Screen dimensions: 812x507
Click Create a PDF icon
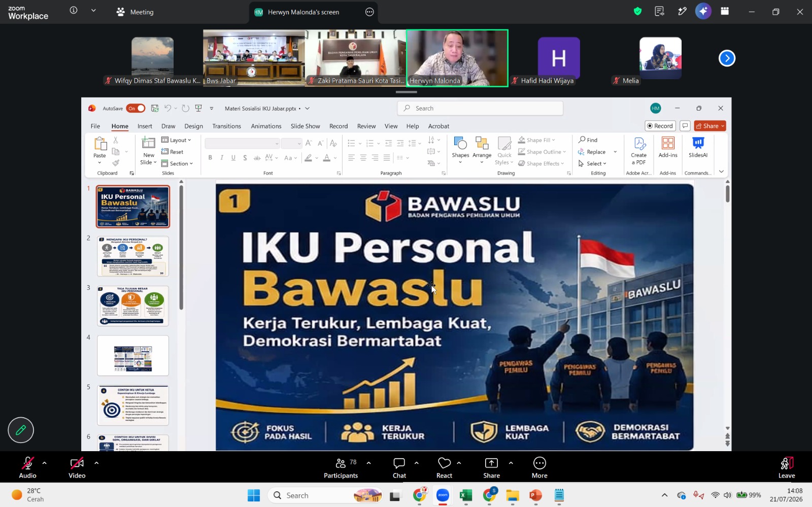[x=639, y=144]
